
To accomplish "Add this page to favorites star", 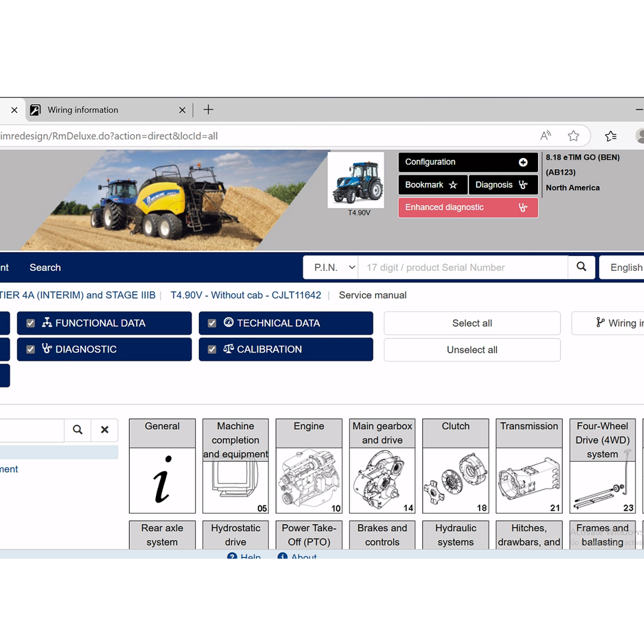I will (x=574, y=136).
